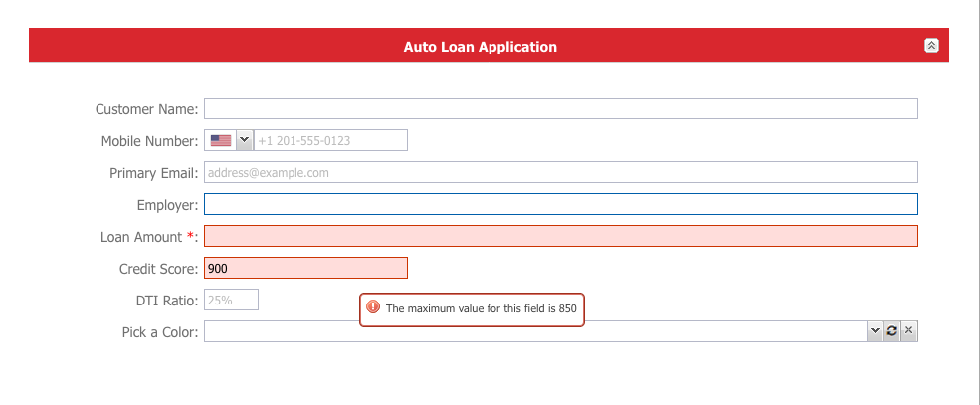980x405 pixels.
Task: Focus the required Loan Amount field
Action: 560,236
